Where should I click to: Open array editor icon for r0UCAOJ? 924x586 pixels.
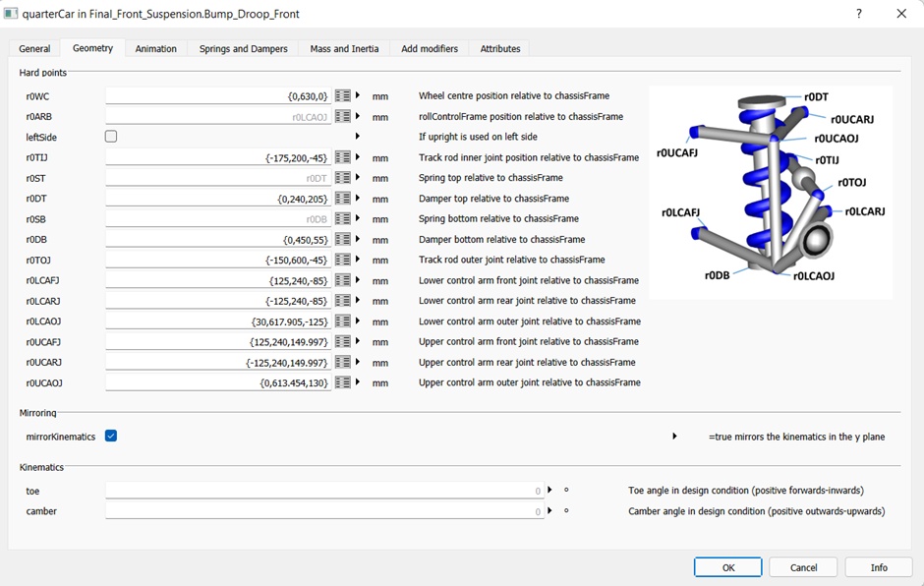point(342,382)
